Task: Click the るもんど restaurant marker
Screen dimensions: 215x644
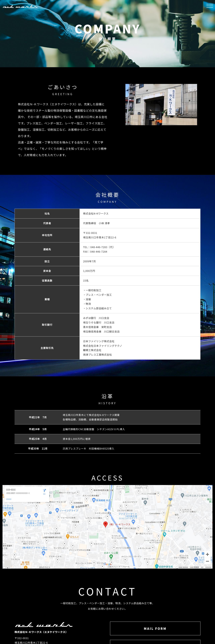Action: click(68, 536)
